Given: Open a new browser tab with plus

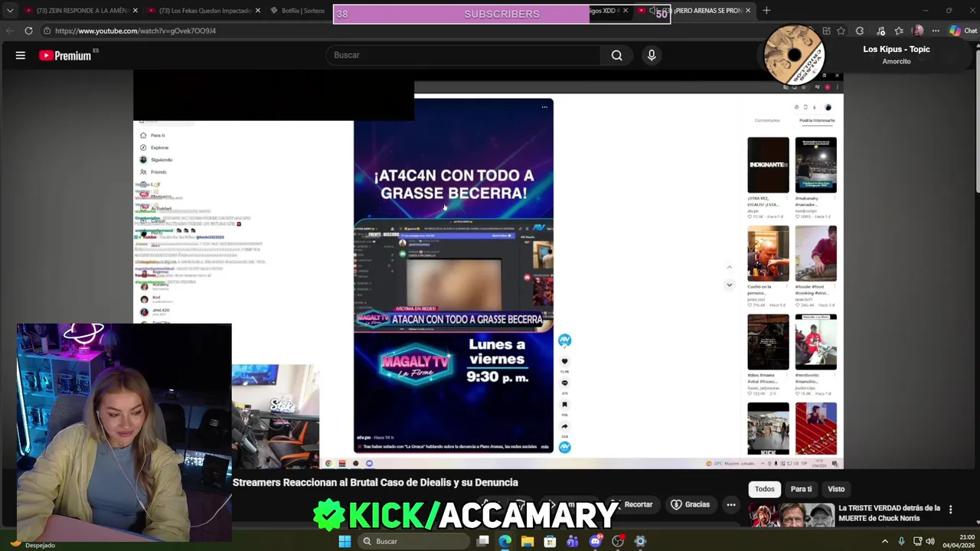Looking at the screenshot, I should [x=766, y=11].
